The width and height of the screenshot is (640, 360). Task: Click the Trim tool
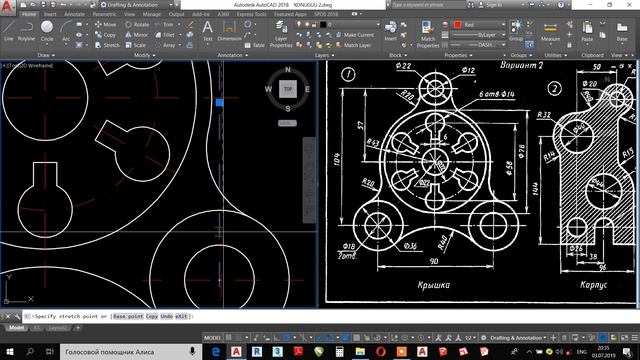(x=164, y=24)
